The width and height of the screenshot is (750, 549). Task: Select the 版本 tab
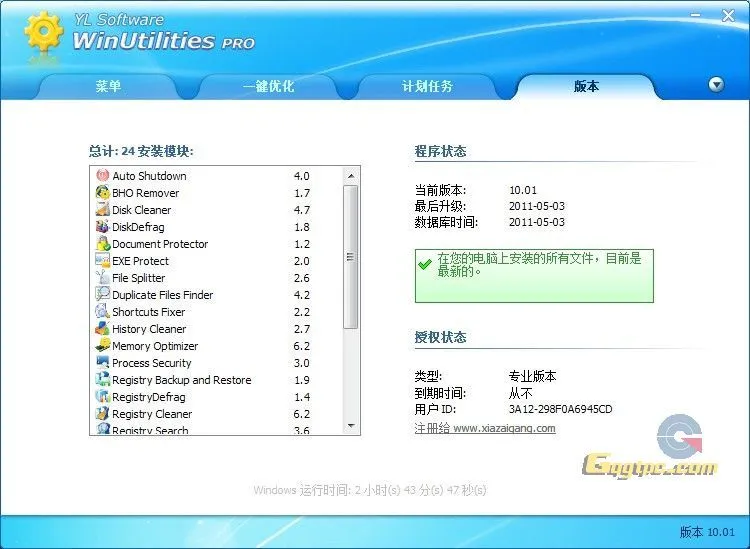pyautogui.click(x=586, y=87)
